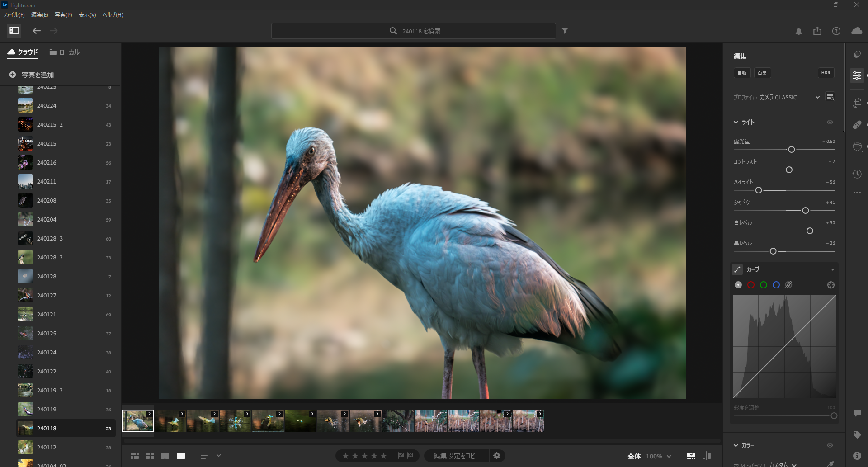Viewport: 868px width, 467px height.
Task: Select the Edit sliders panel icon
Action: [857, 75]
